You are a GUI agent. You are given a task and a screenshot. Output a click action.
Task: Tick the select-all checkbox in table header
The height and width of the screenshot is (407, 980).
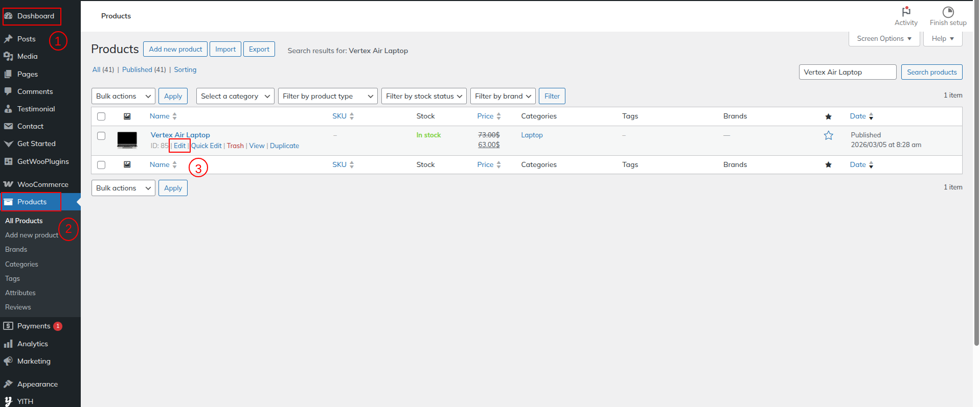101,116
